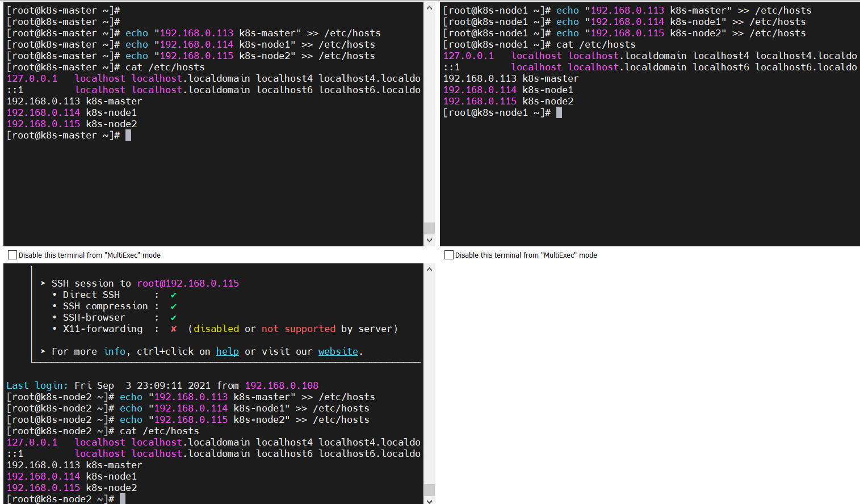
Task: Click scroll-down arrow of k8s-node2 terminal
Action: tap(429, 500)
